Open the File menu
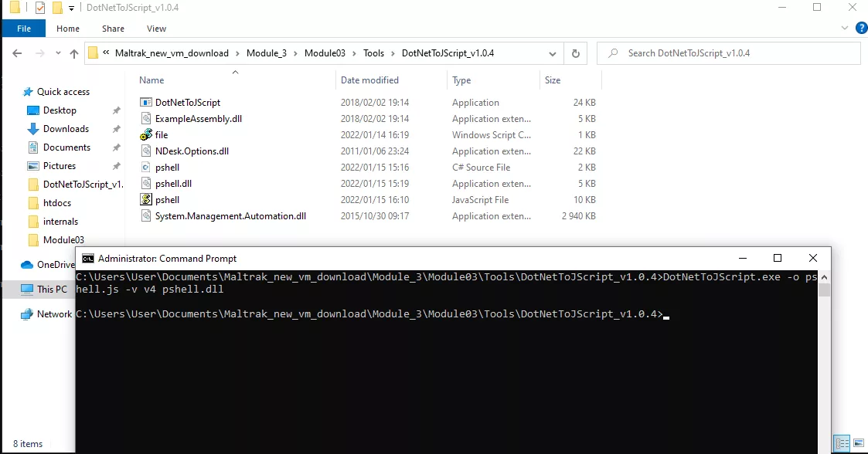The height and width of the screenshot is (454, 868). [x=24, y=28]
